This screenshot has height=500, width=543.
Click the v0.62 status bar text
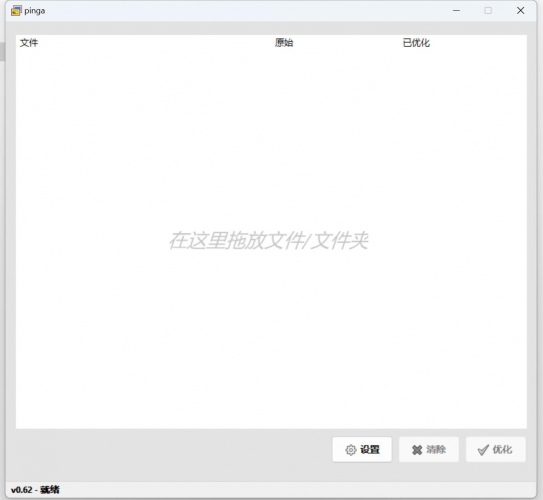coord(35,490)
